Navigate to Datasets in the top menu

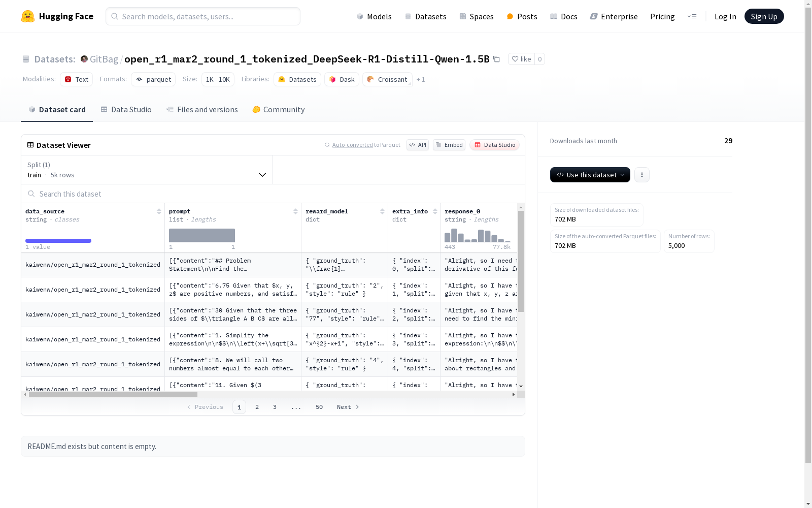(x=425, y=16)
